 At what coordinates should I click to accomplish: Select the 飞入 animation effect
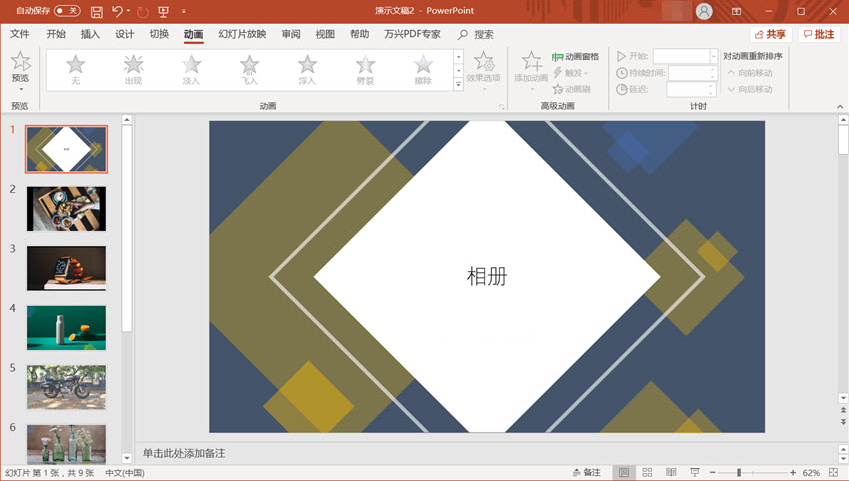[x=249, y=69]
